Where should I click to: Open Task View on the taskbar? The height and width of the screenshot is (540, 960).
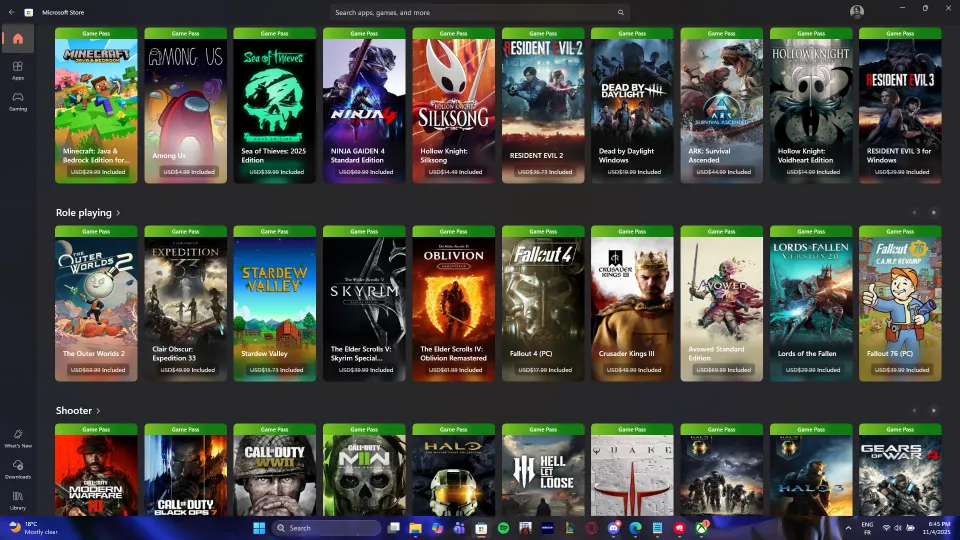(394, 528)
